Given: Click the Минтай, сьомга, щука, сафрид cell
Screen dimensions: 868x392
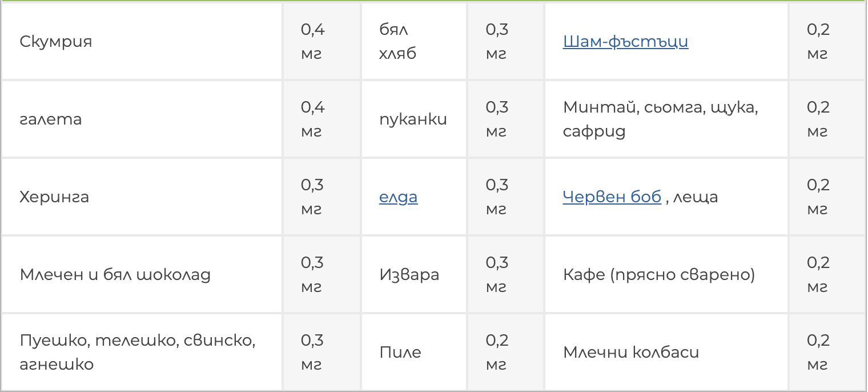Looking at the screenshot, I should (660, 119).
